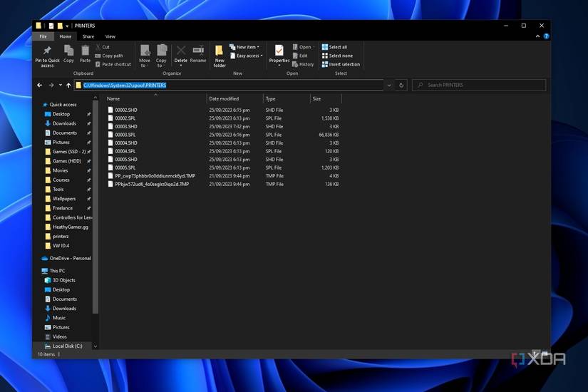Click the Cut scissors icon
588x392 pixels.
point(98,47)
